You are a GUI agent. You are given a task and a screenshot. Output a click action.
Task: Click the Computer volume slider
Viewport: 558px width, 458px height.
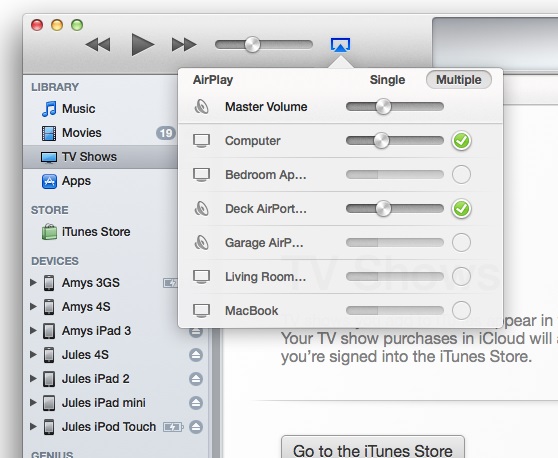point(395,141)
